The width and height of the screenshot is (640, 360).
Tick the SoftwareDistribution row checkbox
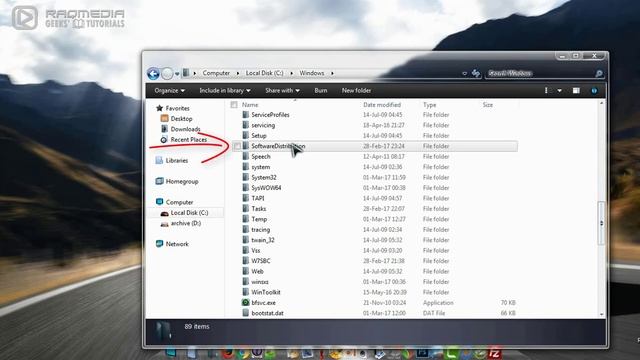pos(237,146)
